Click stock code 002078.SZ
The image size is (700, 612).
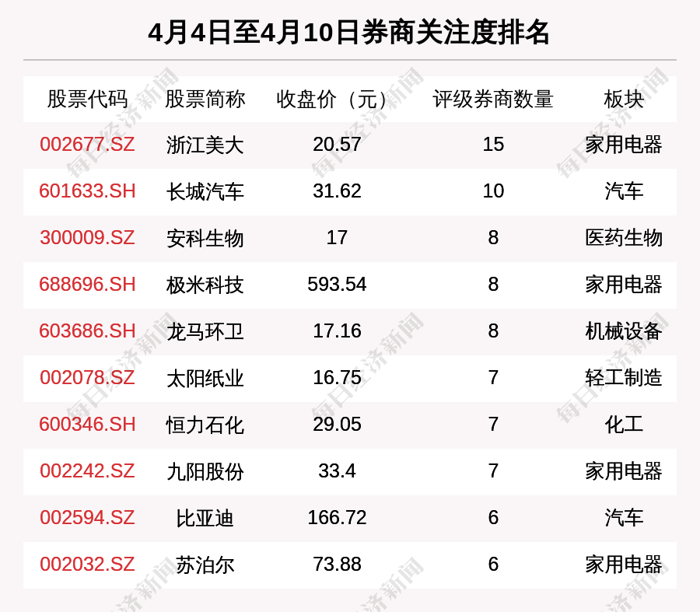coord(87,378)
